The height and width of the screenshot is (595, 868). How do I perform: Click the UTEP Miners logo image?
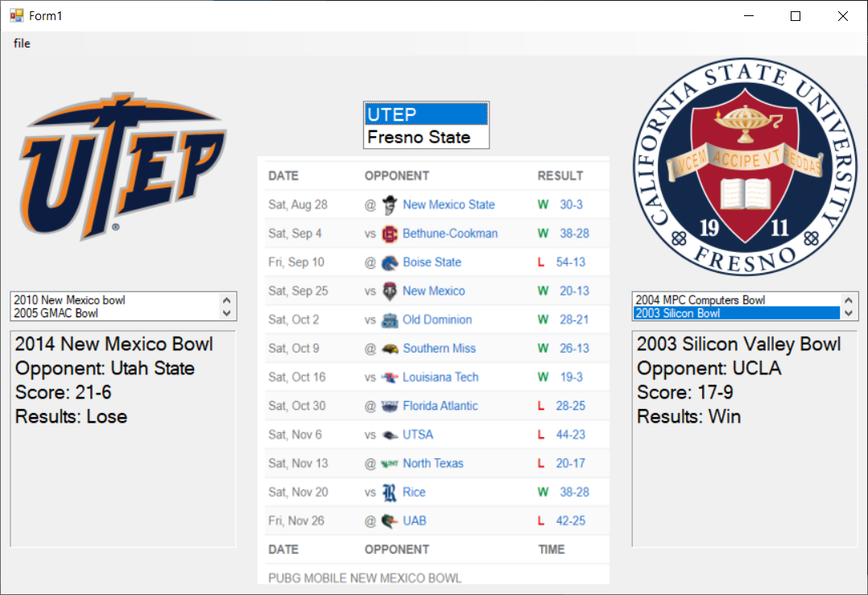pos(123,167)
